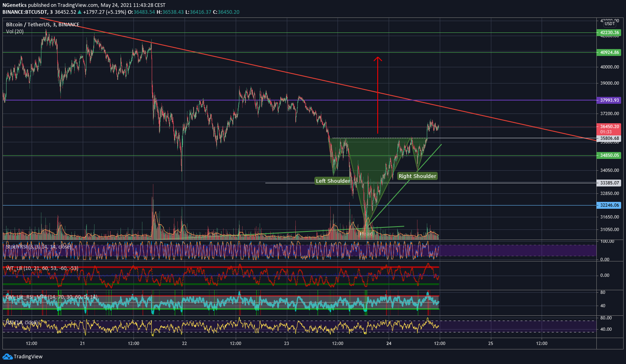Viewport: 626px width, 364px height.
Task: Click the date label 21 on time axis
Action: click(82, 343)
